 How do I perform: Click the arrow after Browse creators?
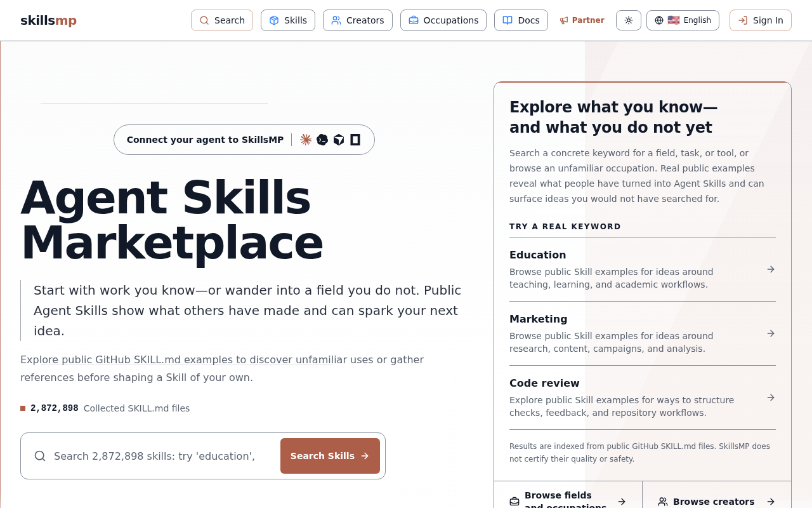tap(771, 502)
